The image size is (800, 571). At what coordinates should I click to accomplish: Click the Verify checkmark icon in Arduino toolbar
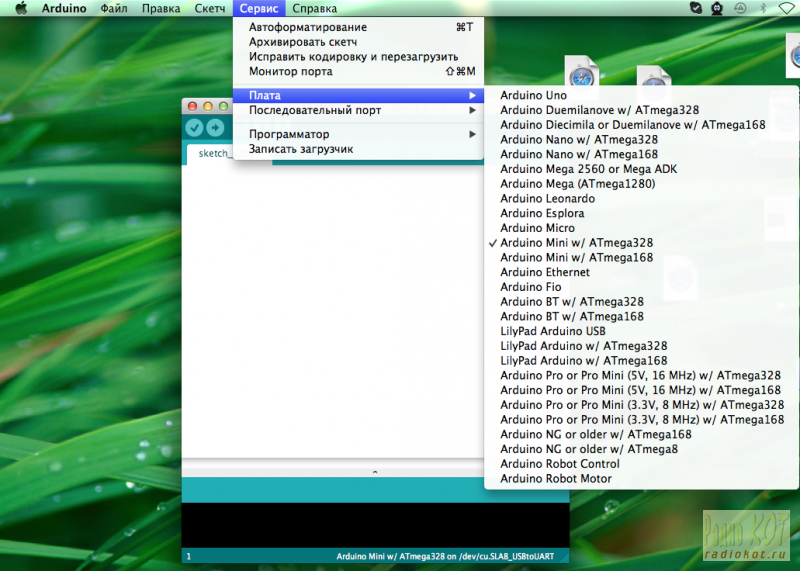click(x=194, y=128)
